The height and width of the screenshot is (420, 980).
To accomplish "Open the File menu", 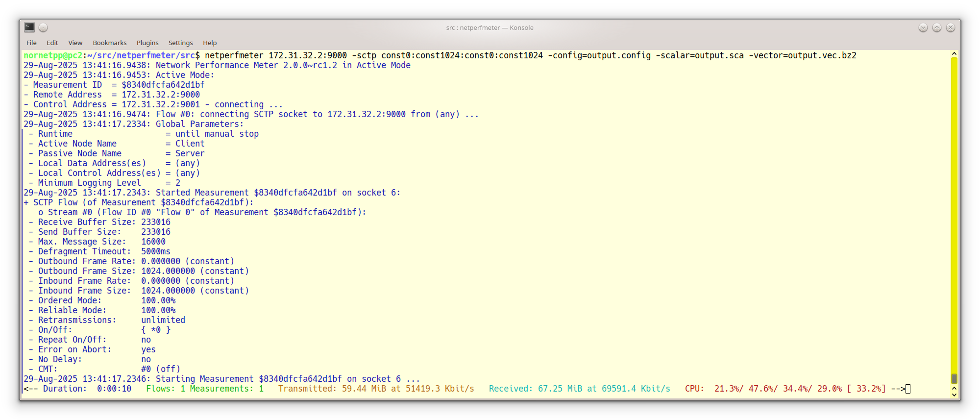I will (x=31, y=43).
